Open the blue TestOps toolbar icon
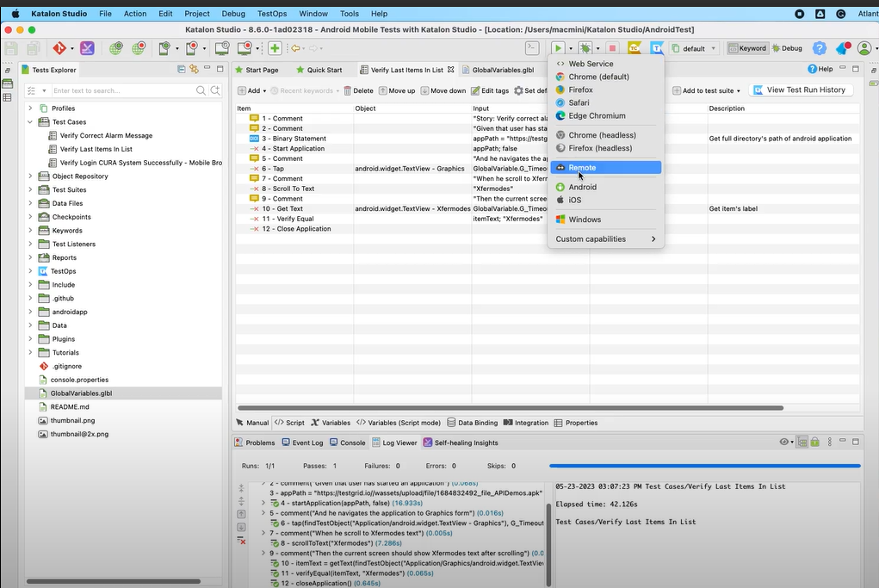 pyautogui.click(x=656, y=48)
